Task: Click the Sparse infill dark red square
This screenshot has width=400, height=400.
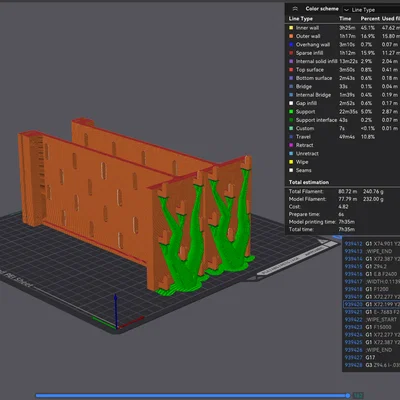Action: [291, 53]
